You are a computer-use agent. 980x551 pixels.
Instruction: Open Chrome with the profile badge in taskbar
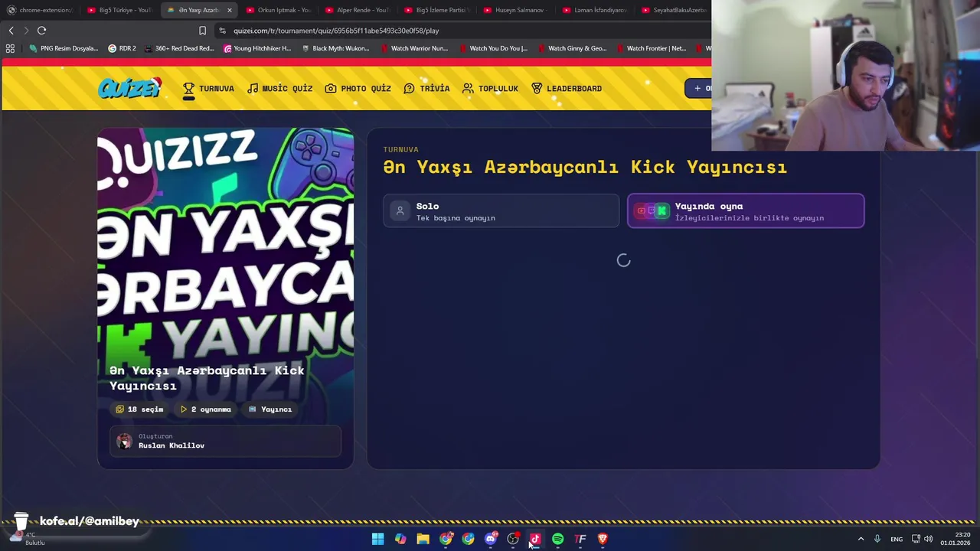click(446, 539)
